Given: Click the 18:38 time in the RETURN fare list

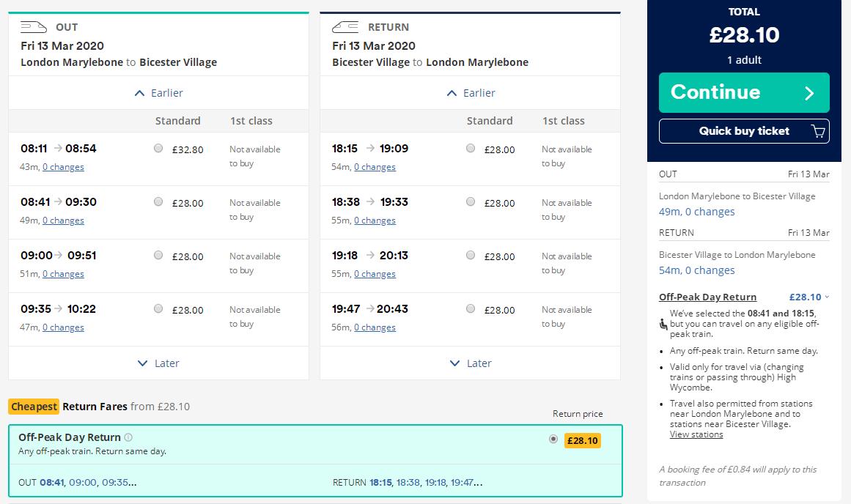Looking at the screenshot, I should pos(408,482).
